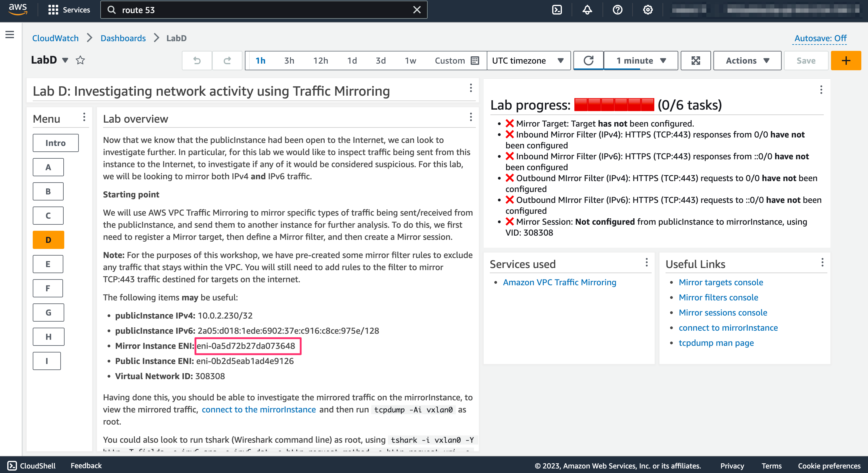Click the CloudWatch breadcrumb link
This screenshot has width=868, height=473.
coord(55,38)
